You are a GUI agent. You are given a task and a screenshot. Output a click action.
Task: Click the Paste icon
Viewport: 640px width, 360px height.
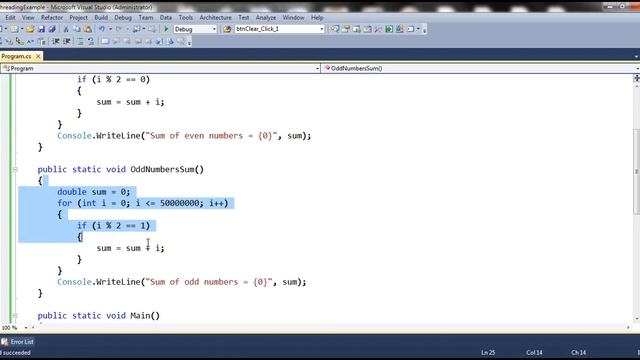[87, 29]
